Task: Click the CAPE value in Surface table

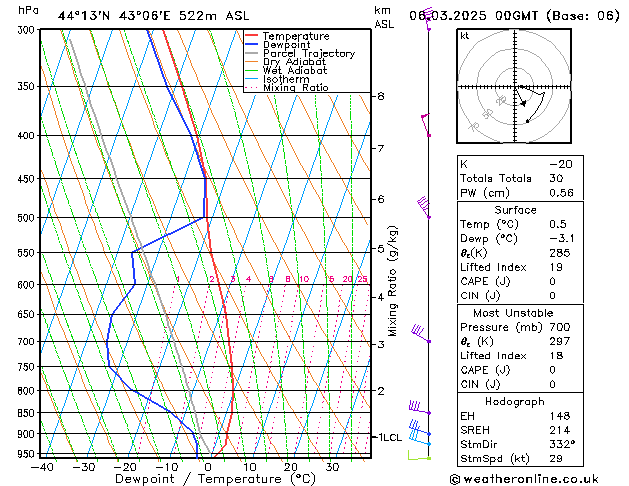Action: 552,281
